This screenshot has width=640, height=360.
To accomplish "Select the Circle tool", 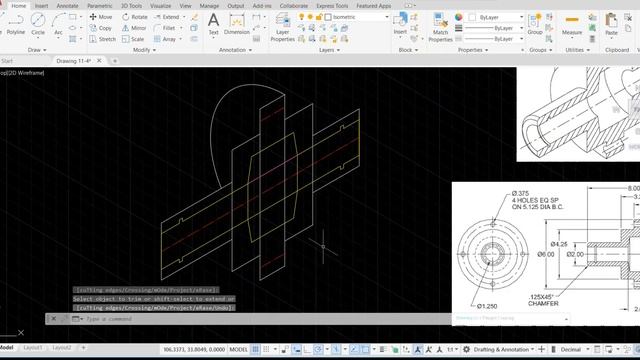I will 38,24.
